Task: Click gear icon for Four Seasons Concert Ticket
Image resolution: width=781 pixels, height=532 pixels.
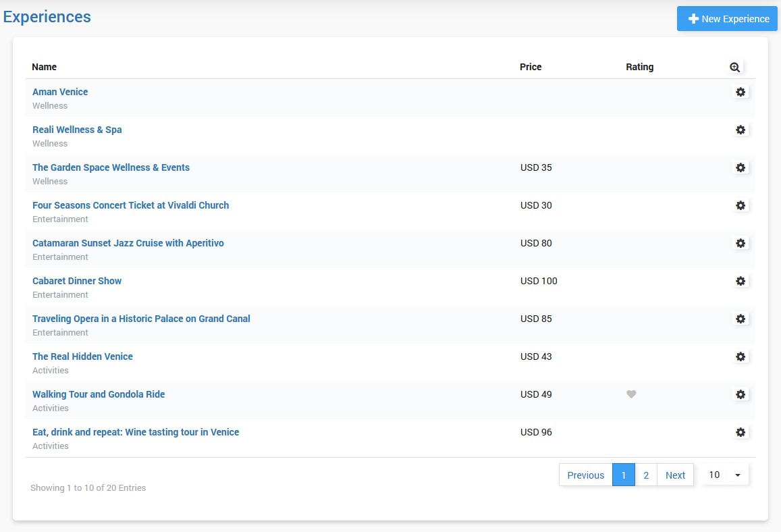Action: click(740, 205)
